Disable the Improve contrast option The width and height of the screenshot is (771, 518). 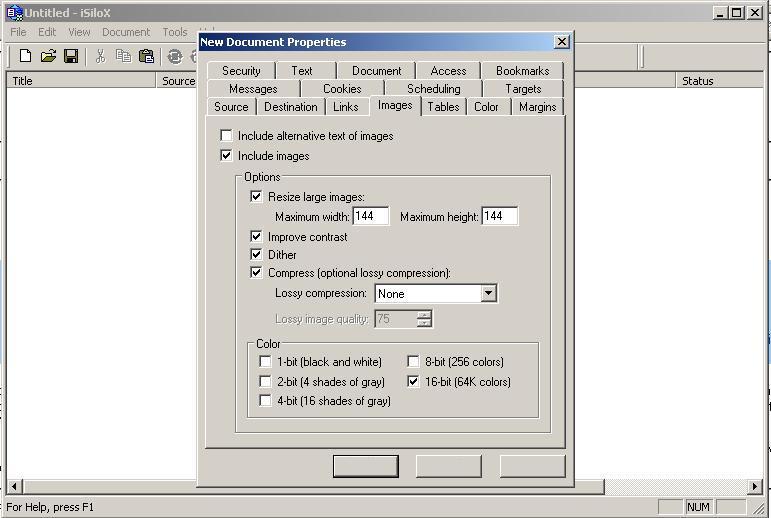click(256, 236)
